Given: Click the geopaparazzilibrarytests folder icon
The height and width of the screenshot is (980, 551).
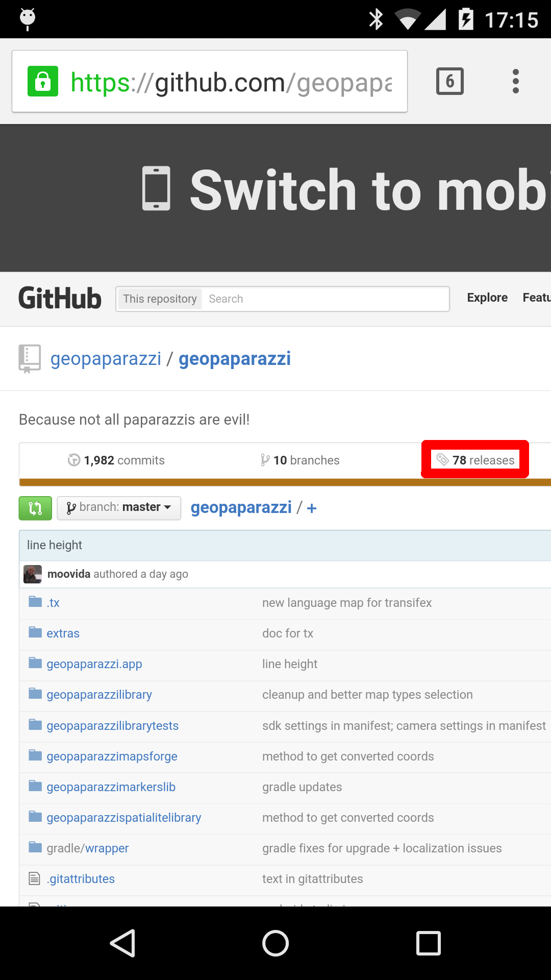Looking at the screenshot, I should (35, 725).
